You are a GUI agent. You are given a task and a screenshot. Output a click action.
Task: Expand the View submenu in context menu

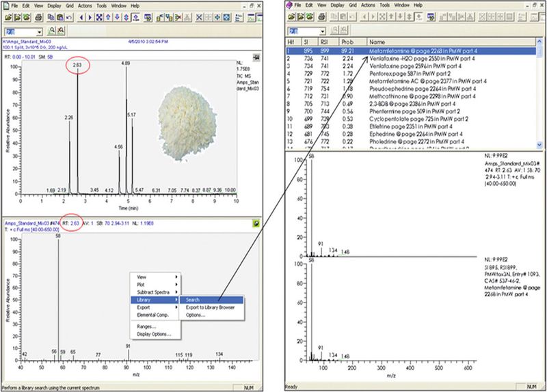point(155,277)
